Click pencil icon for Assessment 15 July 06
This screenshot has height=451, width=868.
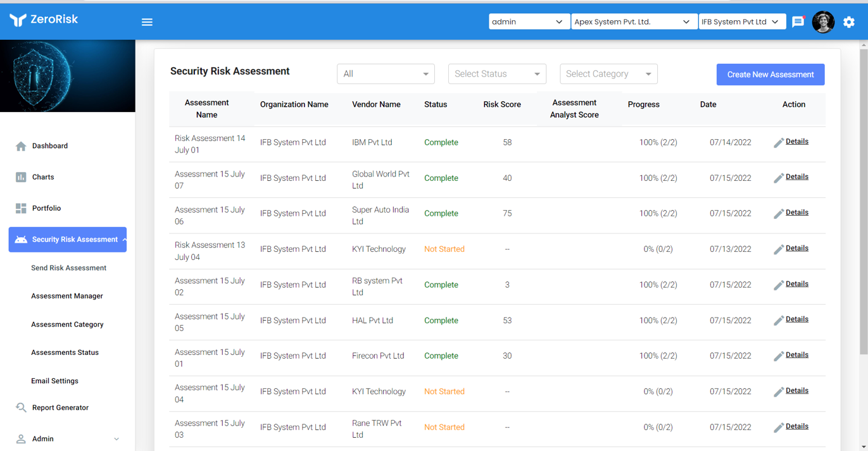point(779,214)
